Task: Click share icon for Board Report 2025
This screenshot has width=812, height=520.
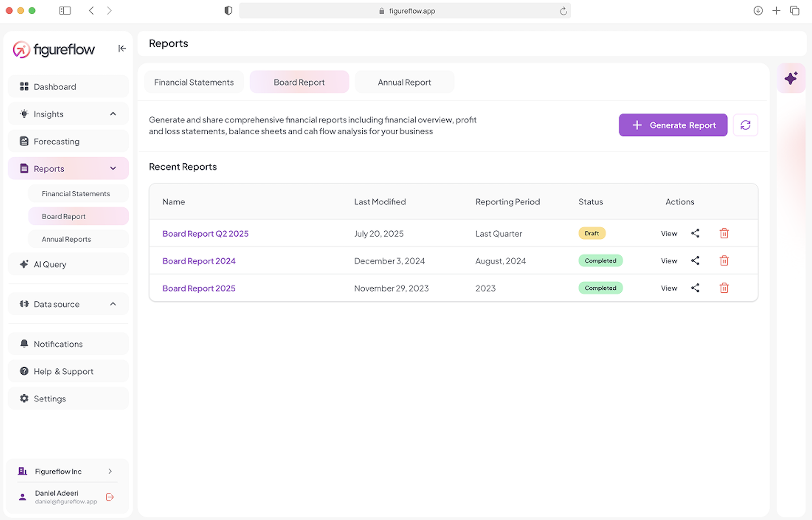Action: [x=695, y=288]
